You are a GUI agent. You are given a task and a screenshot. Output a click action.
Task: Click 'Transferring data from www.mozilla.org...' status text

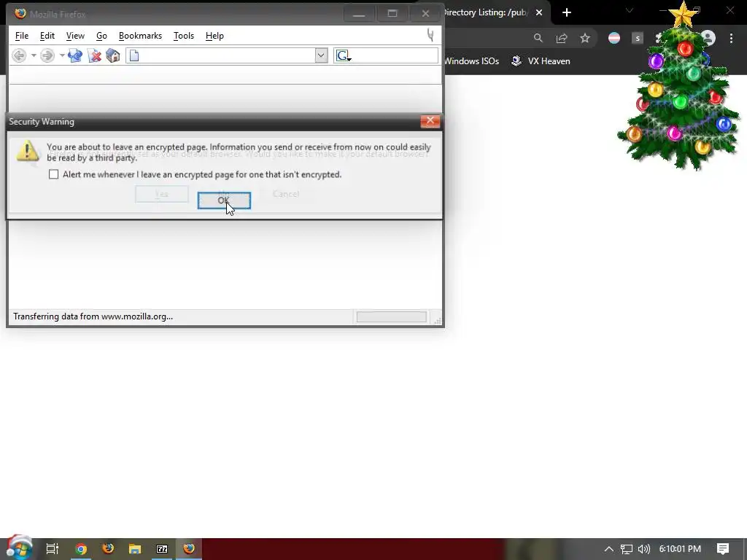pyautogui.click(x=93, y=316)
